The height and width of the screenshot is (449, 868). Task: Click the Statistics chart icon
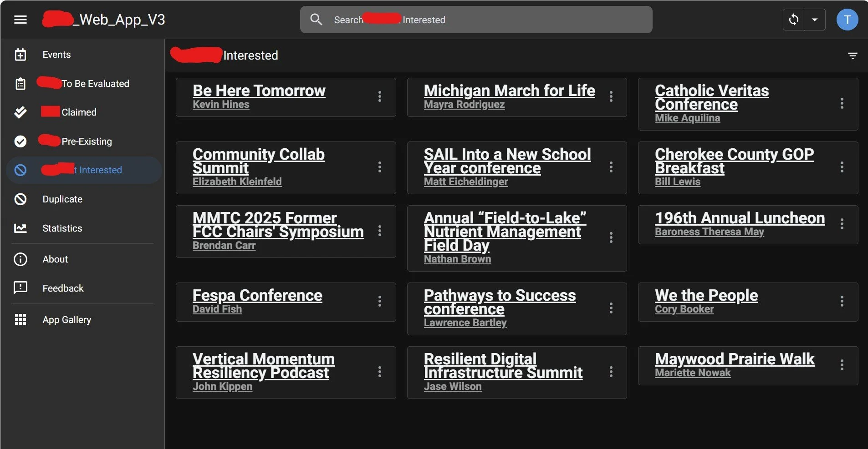point(20,228)
